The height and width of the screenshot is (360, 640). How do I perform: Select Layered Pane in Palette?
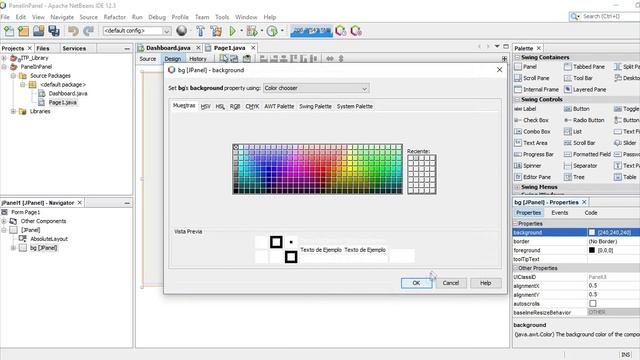click(x=585, y=89)
